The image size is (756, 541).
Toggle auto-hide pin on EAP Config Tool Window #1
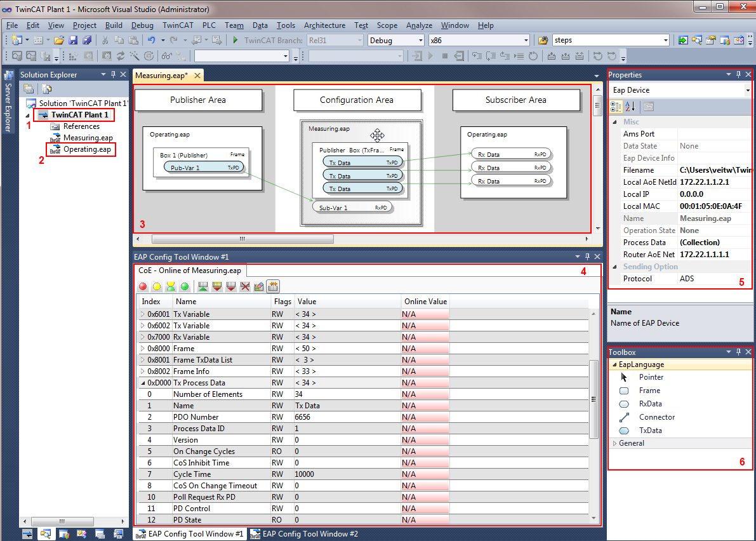pyautogui.click(x=587, y=257)
